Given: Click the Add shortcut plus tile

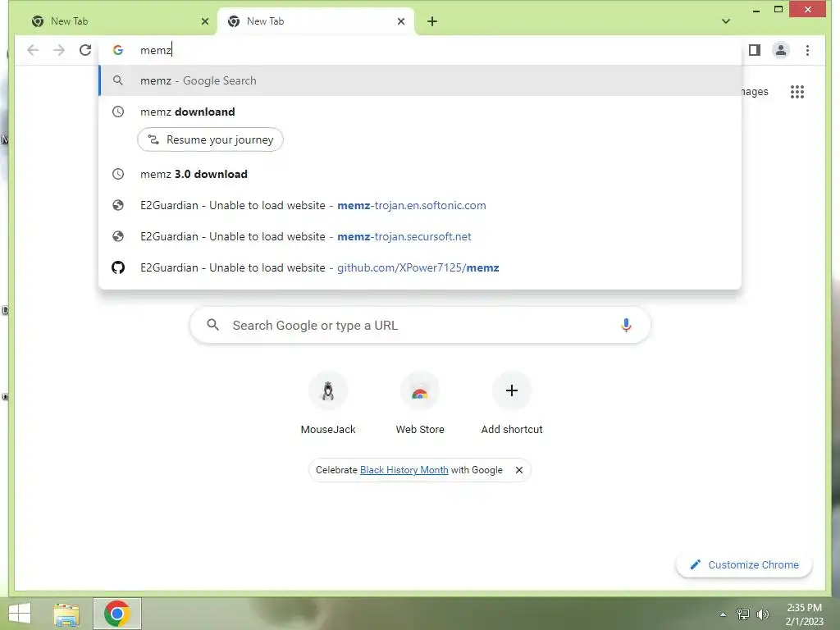Looking at the screenshot, I should click(512, 404).
